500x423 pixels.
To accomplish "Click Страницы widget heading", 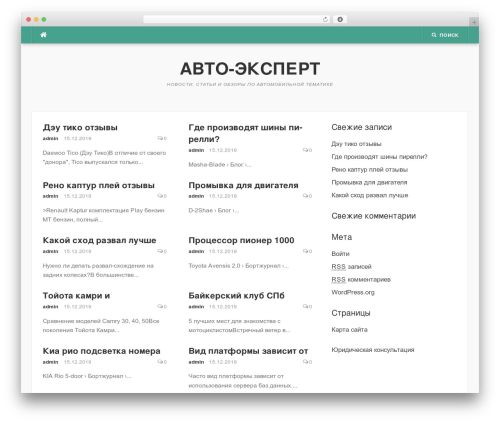I will click(x=351, y=313).
